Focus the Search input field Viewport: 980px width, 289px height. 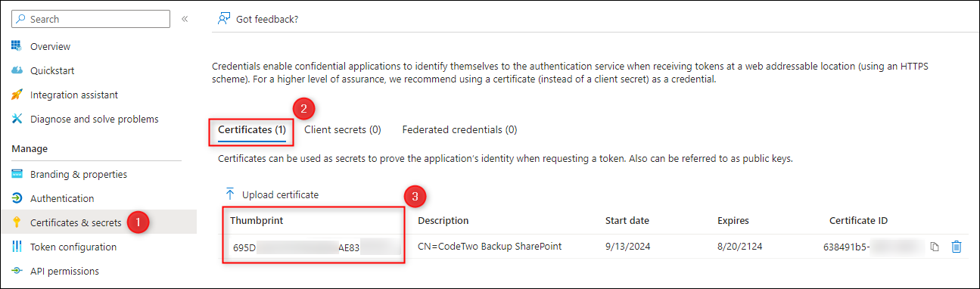91,19
